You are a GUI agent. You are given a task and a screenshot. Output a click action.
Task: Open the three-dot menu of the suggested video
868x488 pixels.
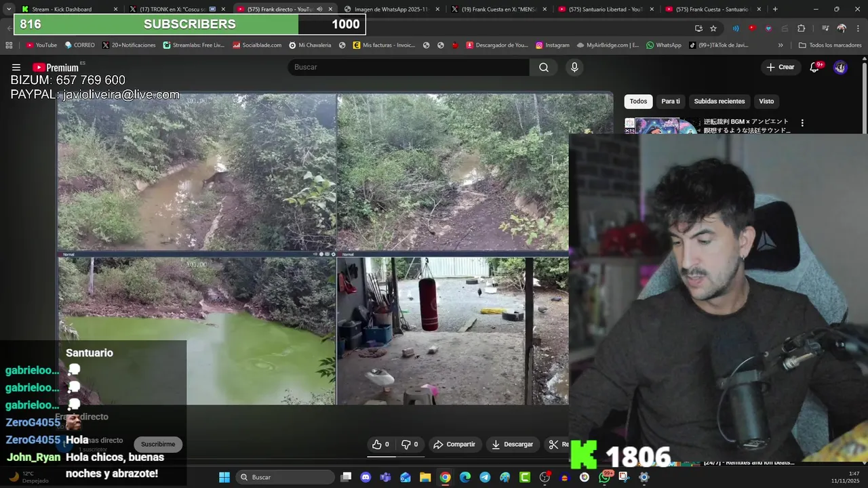click(802, 123)
